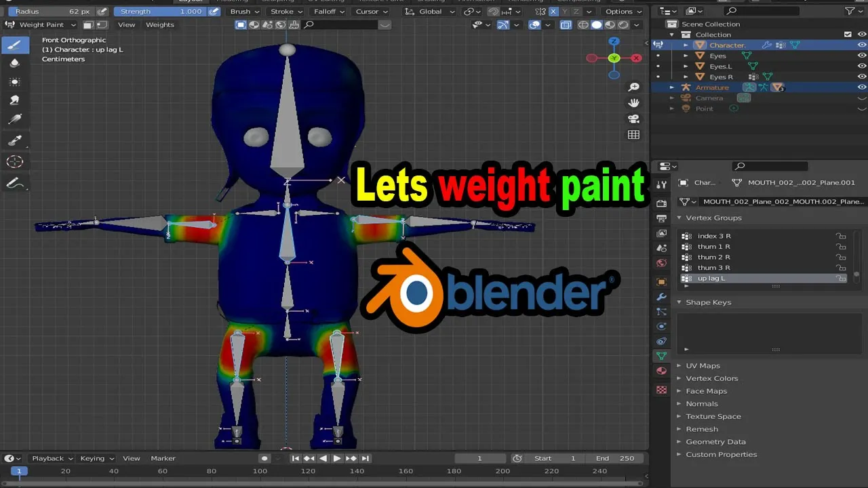This screenshot has width=868, height=488.
Task: Collapse the Collection tree arrow
Action: pos(672,35)
